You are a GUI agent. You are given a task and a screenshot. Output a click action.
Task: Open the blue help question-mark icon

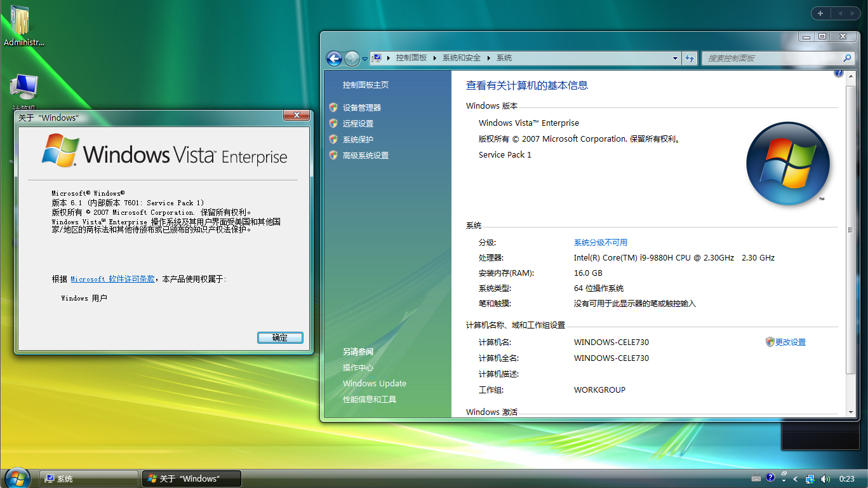[x=838, y=73]
